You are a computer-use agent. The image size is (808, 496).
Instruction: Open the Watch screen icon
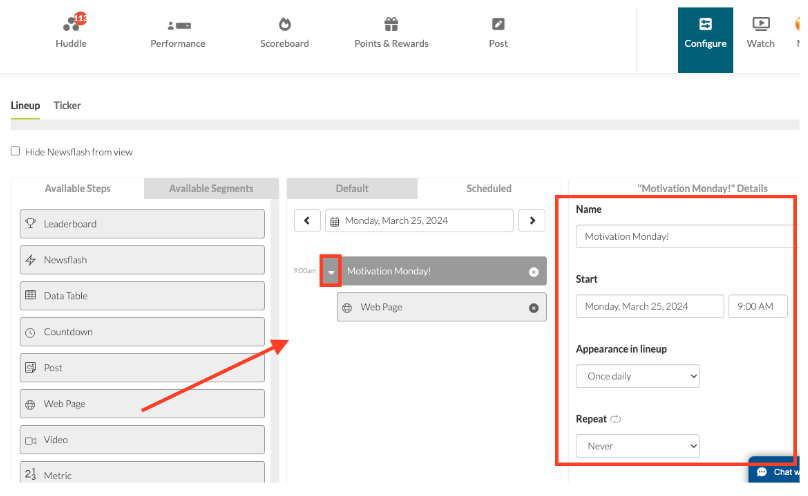click(x=761, y=24)
